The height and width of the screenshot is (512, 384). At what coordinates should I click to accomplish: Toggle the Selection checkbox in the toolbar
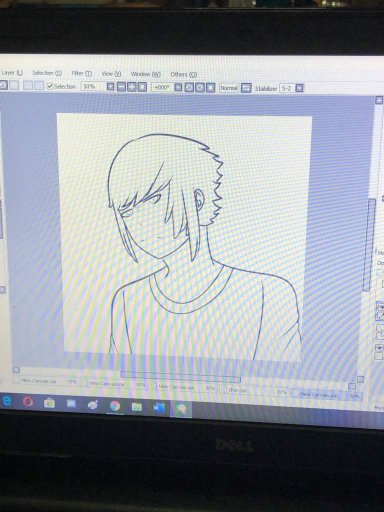(50, 86)
